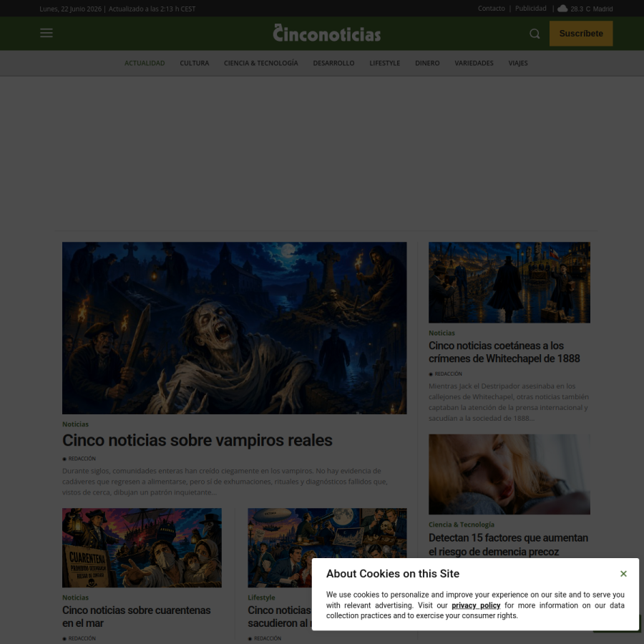Open the privacy policy link
Image resolution: width=644 pixels, height=644 pixels.
coord(476,605)
